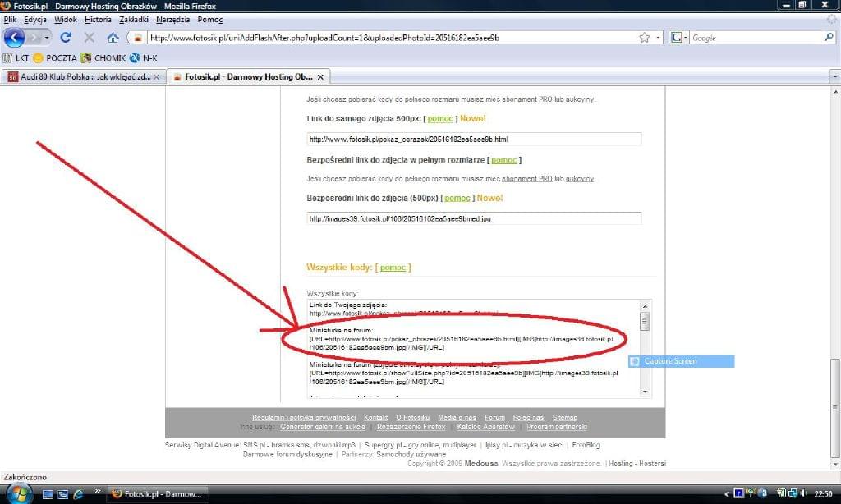
Task: Reload the current Fotosik page
Action: [x=66, y=38]
